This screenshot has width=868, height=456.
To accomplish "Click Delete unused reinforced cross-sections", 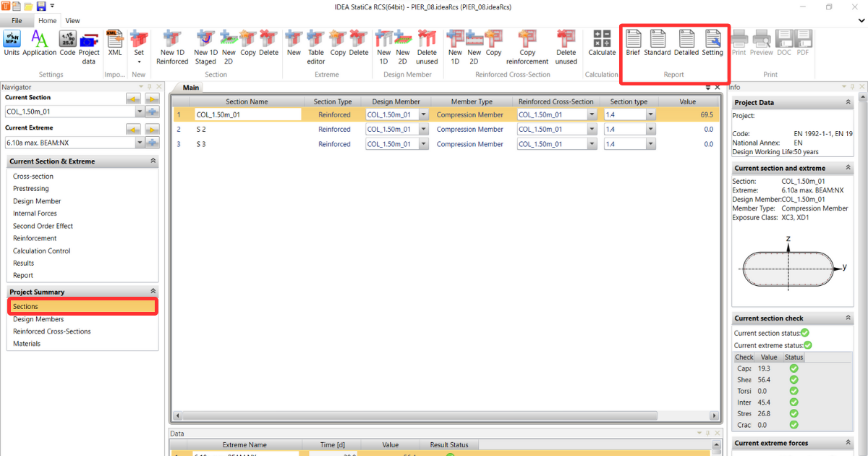I will [x=566, y=45].
